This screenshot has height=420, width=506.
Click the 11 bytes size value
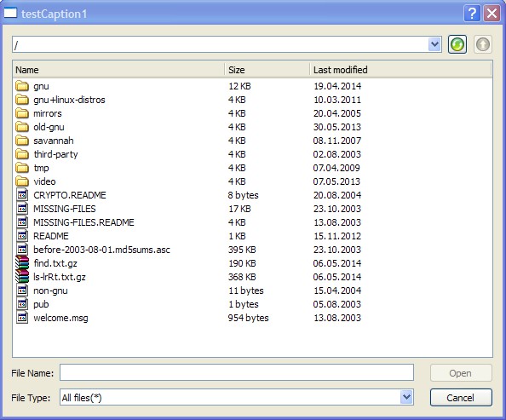[x=246, y=291]
